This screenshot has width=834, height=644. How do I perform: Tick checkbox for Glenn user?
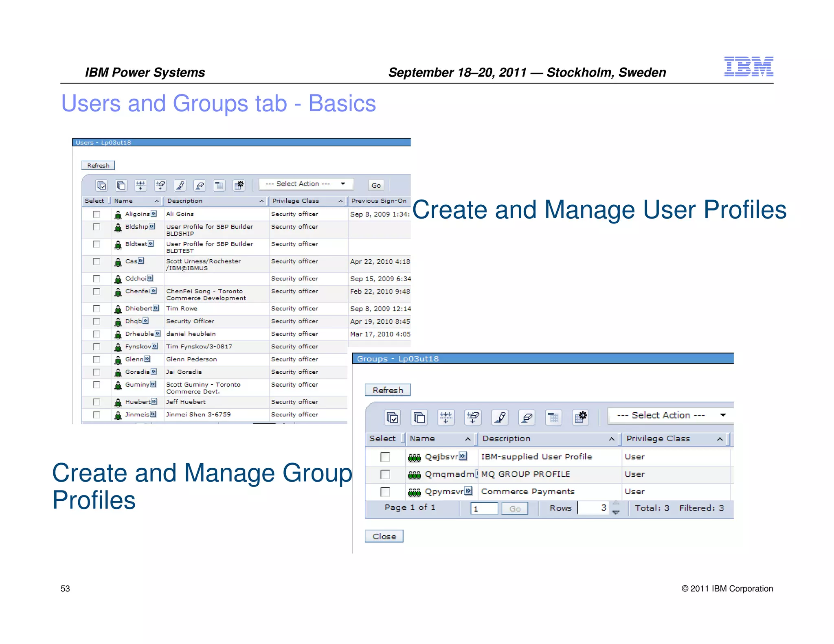pos(97,359)
